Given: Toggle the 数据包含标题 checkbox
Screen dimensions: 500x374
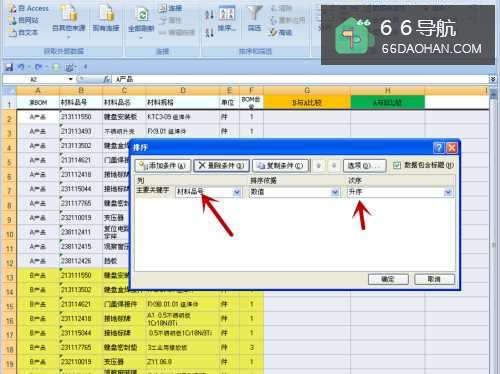Looking at the screenshot, I should point(397,165).
